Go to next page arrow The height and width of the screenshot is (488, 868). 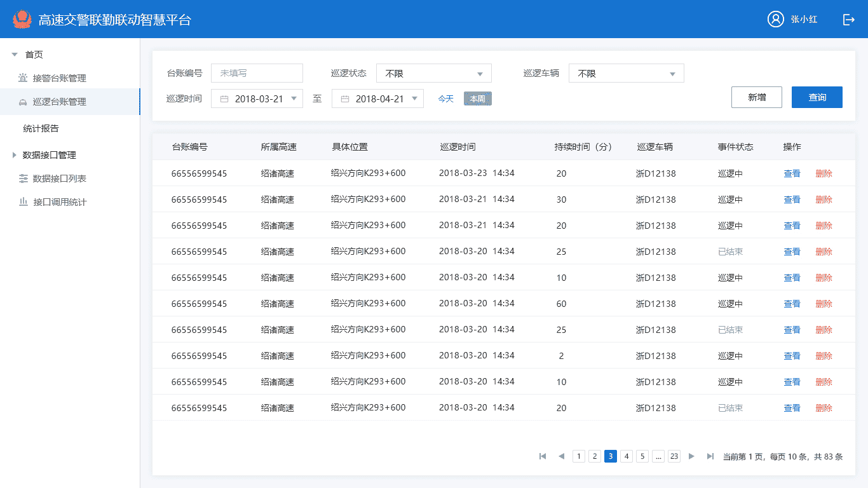tap(691, 456)
